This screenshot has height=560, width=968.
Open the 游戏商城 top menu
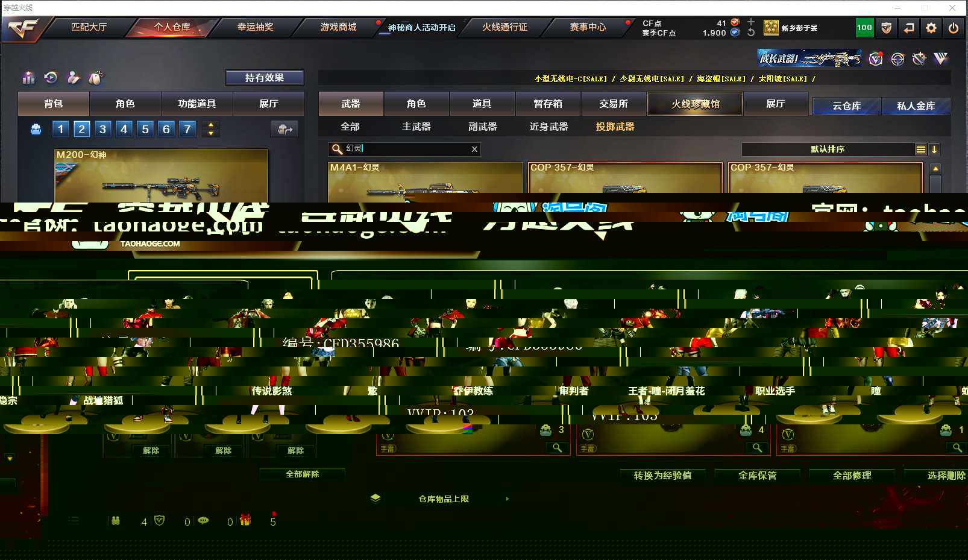[339, 27]
